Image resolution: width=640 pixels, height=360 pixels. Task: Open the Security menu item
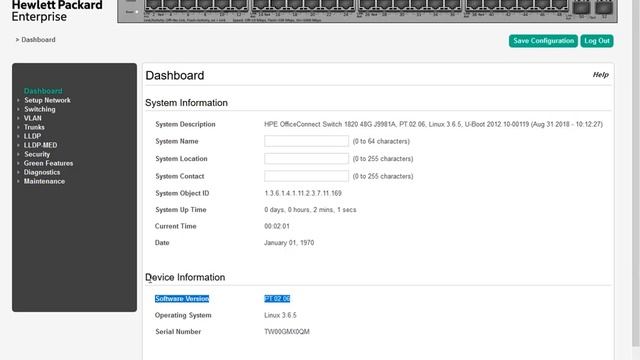37,154
